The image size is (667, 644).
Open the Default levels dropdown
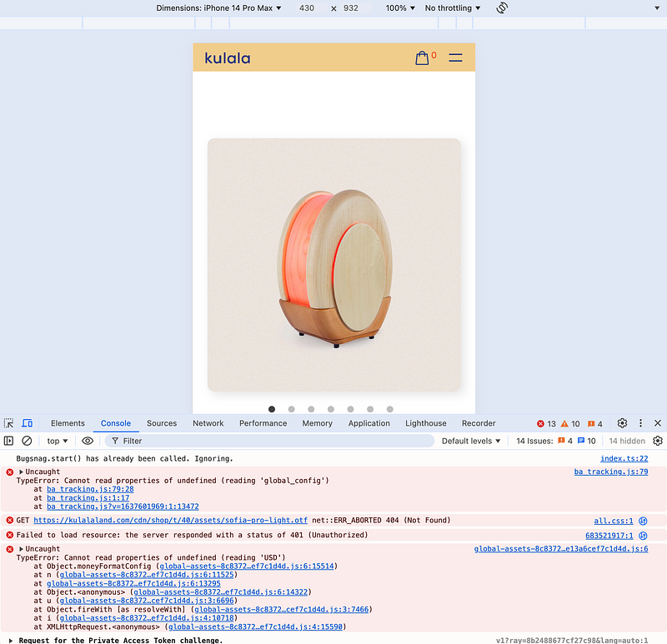pyautogui.click(x=470, y=441)
